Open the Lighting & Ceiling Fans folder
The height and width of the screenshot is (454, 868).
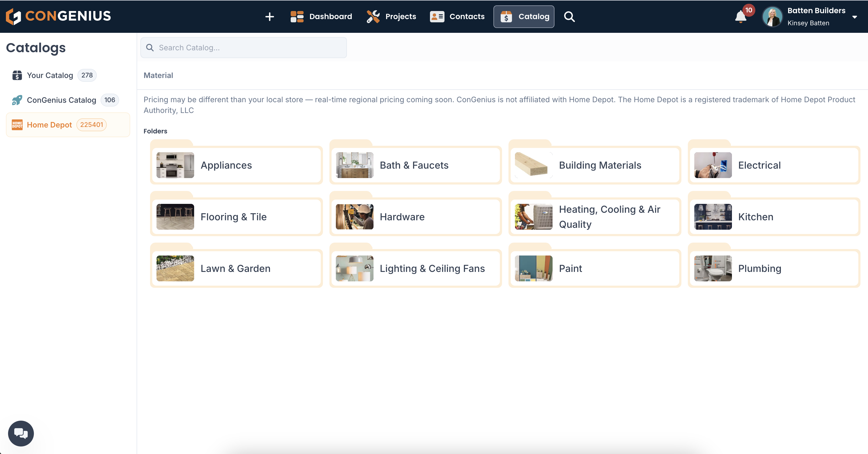[415, 268]
